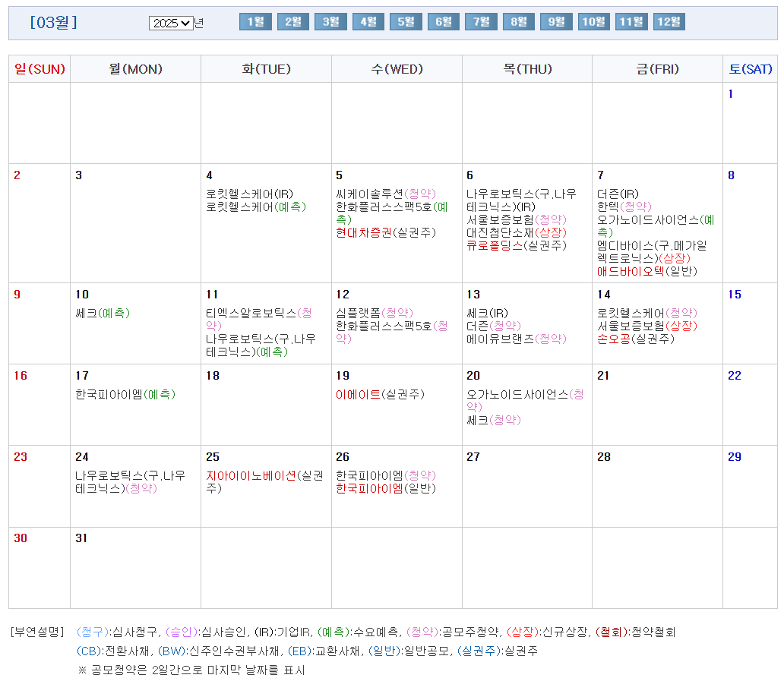Open 로킷헬스케어(IR) entry on March 4

(249, 194)
